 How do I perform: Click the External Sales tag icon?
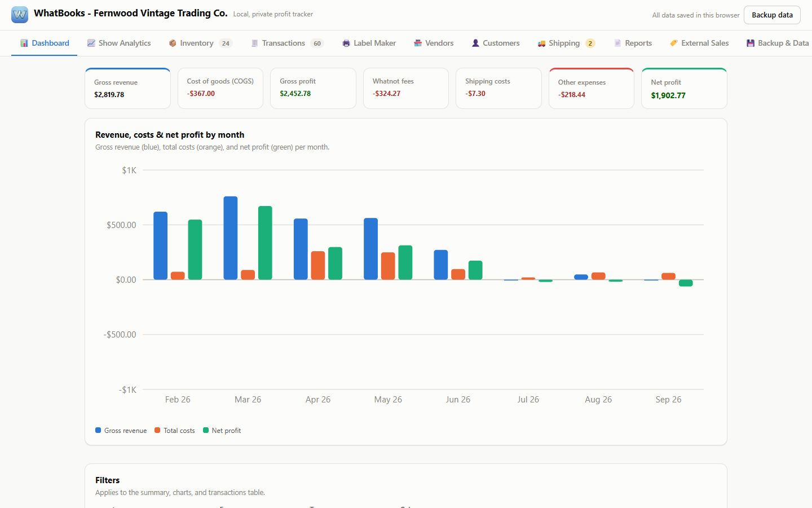point(674,43)
